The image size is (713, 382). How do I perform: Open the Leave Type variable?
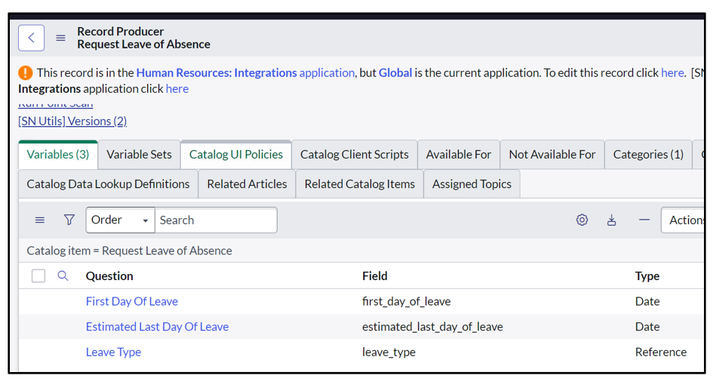pyautogui.click(x=114, y=352)
